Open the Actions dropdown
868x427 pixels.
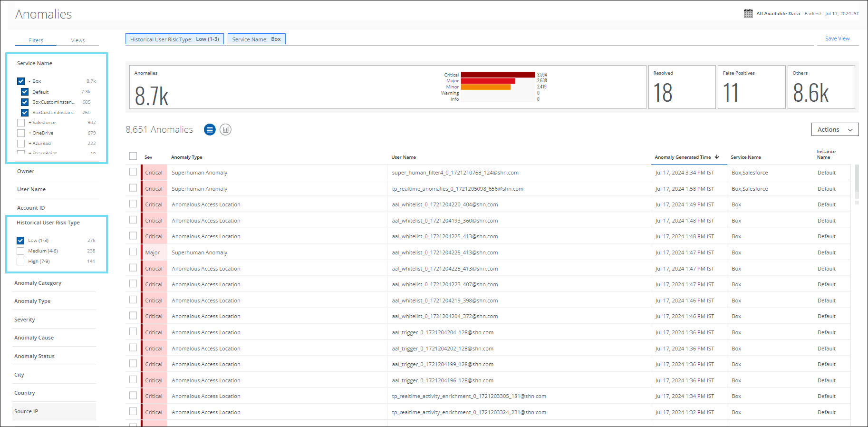pos(835,129)
